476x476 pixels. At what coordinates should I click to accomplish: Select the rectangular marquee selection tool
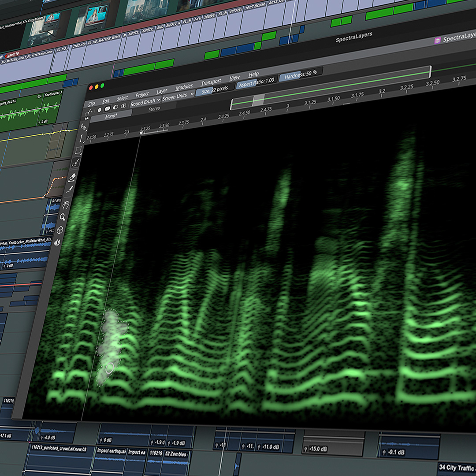point(78,150)
